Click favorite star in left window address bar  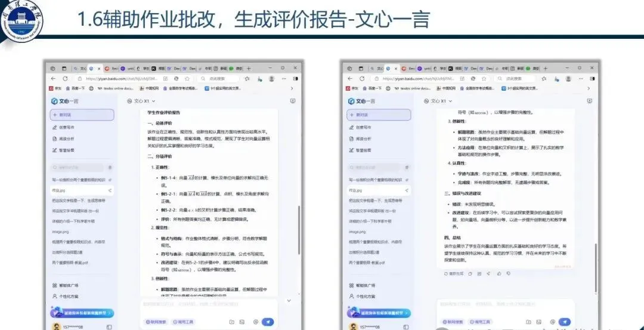pos(187,79)
